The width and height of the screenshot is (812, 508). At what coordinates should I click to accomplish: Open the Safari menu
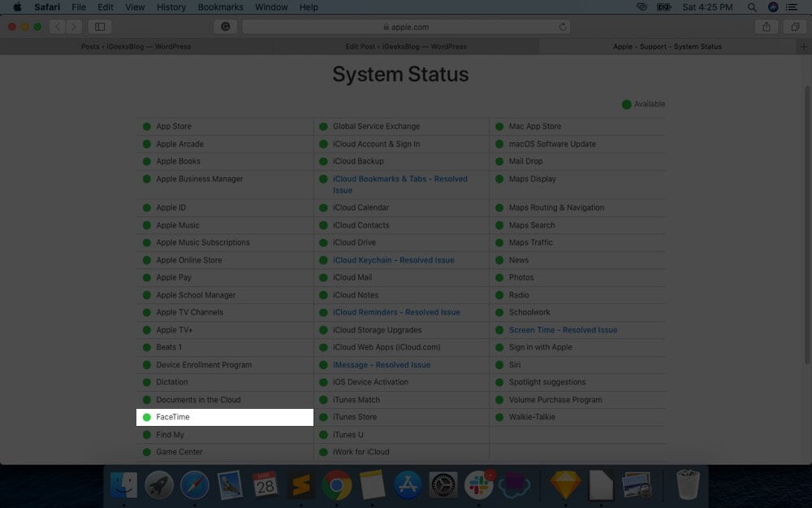46,7
